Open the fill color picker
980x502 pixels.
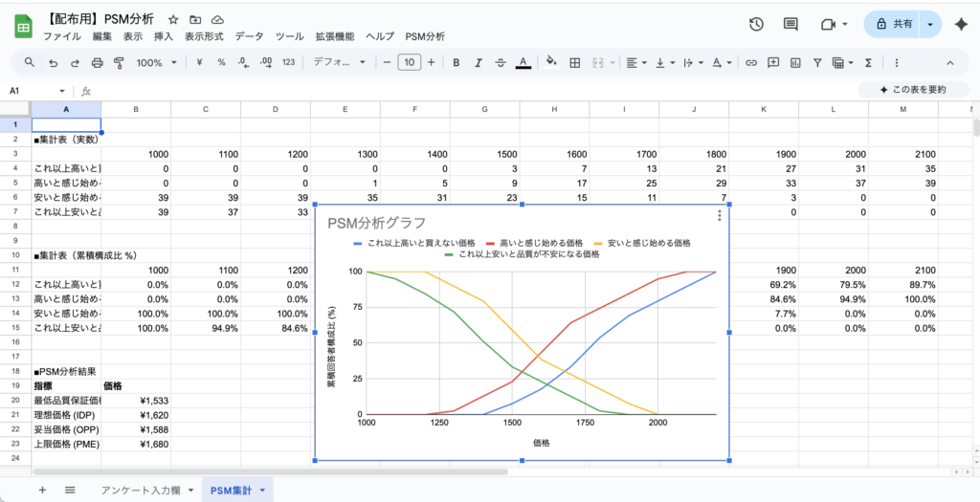pos(550,62)
